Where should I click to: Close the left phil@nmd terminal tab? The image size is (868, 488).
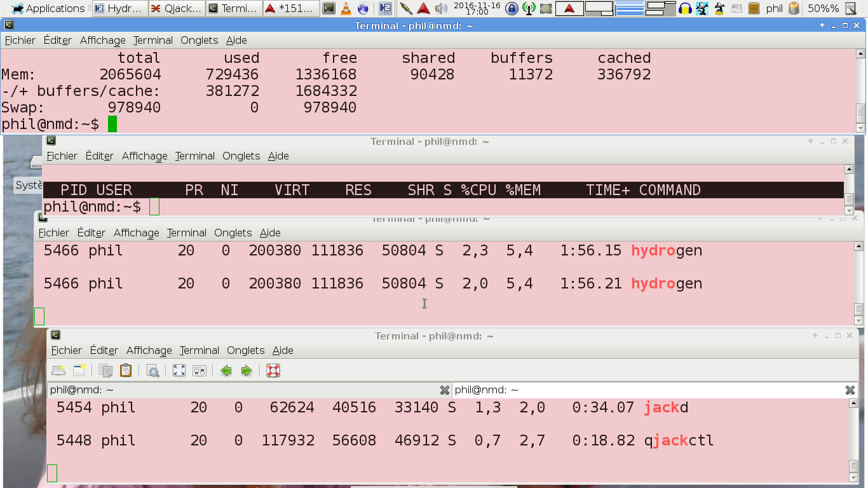[x=445, y=390]
